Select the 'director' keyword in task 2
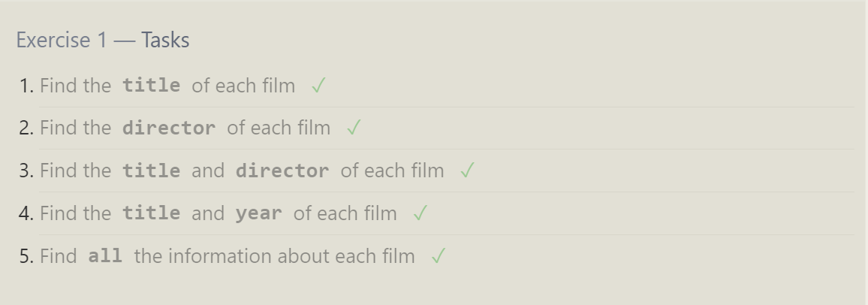This screenshot has height=305, width=868. [x=169, y=128]
